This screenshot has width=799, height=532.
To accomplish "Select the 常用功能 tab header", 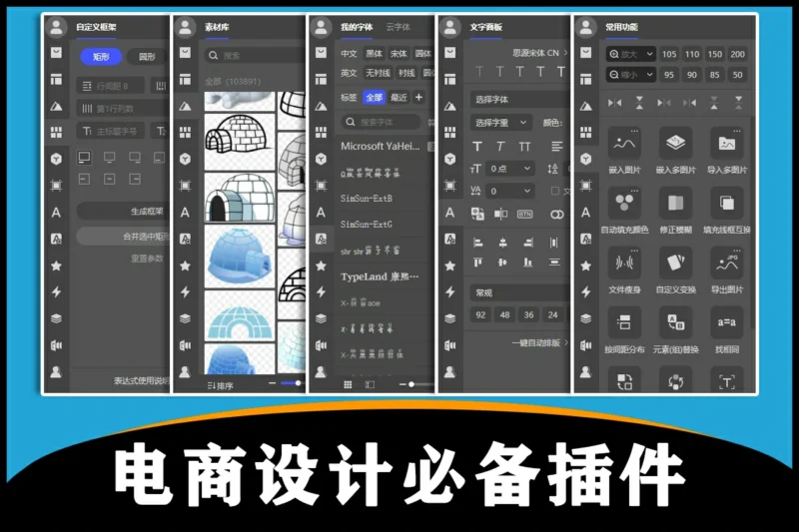I will coord(621,27).
